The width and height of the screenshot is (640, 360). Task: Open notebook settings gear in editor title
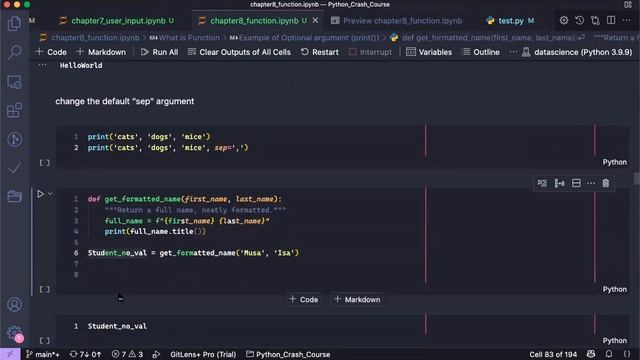[x=564, y=20]
